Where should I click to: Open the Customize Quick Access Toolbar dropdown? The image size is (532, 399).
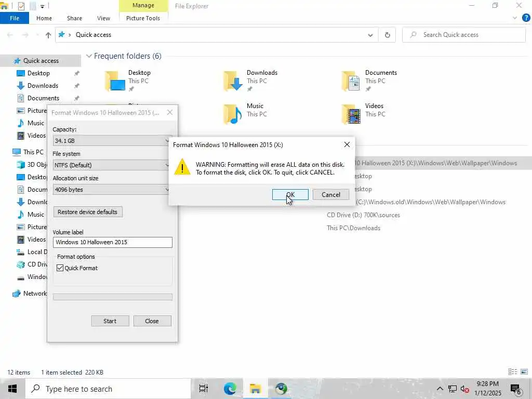[42, 6]
